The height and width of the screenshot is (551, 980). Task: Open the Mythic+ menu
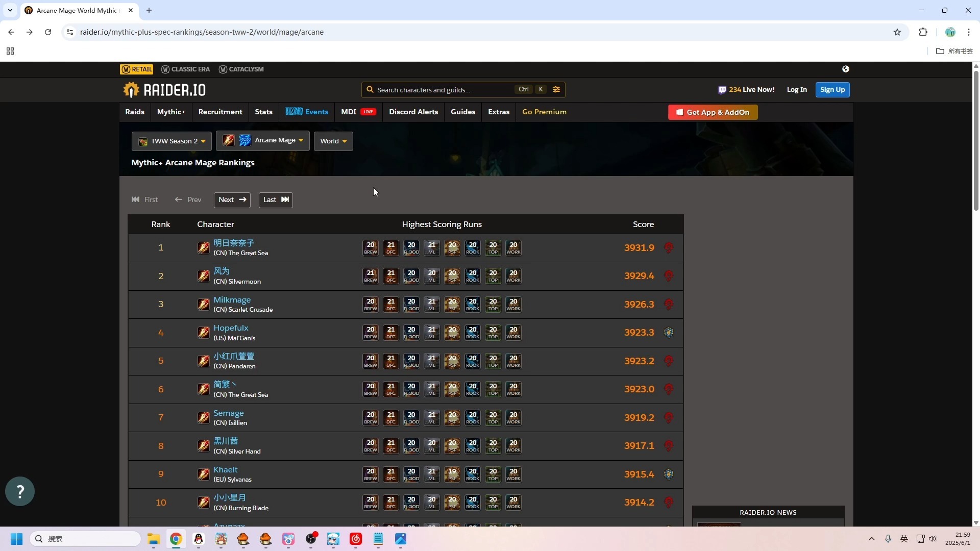pos(171,112)
